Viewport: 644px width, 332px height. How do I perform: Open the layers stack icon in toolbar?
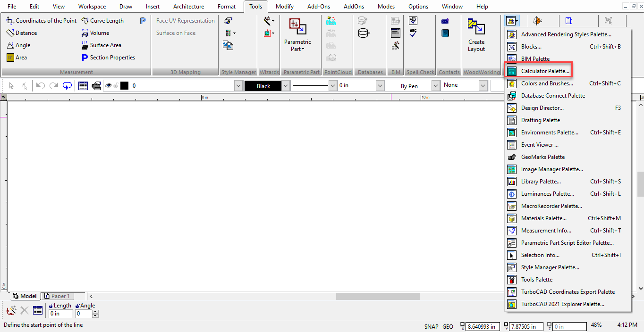(96, 86)
